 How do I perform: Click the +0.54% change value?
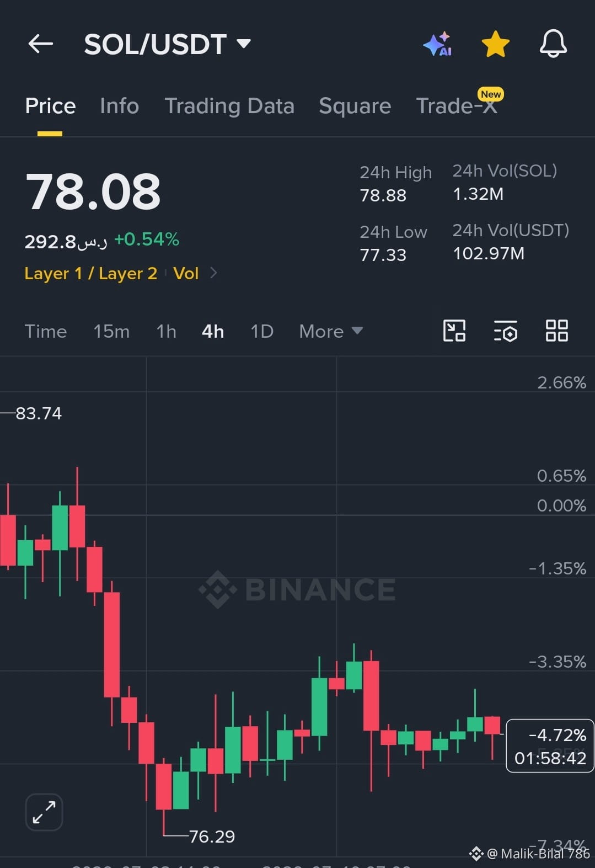[x=147, y=239]
